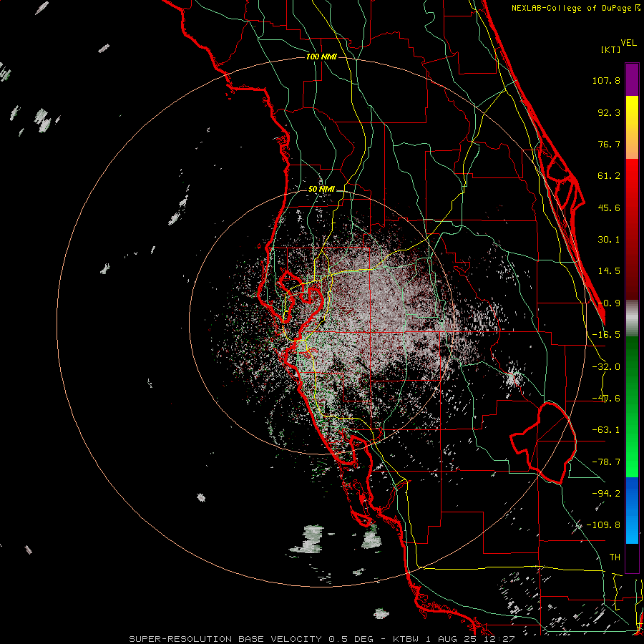Select the -78.7 velocity scale value
Viewport: 644px width, 644px height.
pos(606,462)
